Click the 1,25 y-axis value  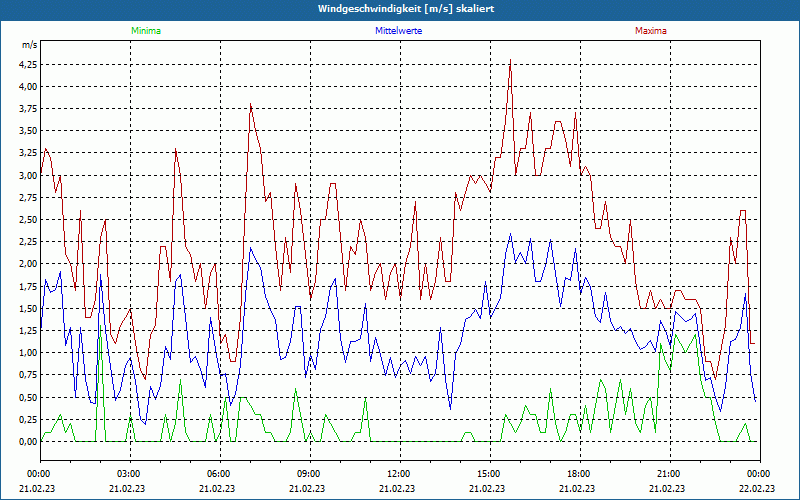point(28,331)
